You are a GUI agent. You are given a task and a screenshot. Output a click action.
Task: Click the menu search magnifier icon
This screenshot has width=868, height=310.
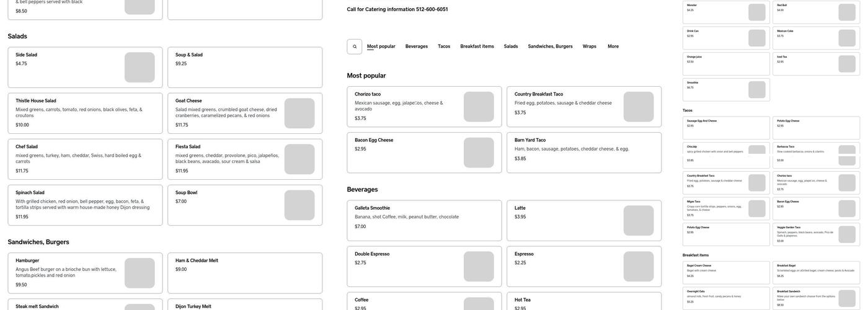pos(355,46)
